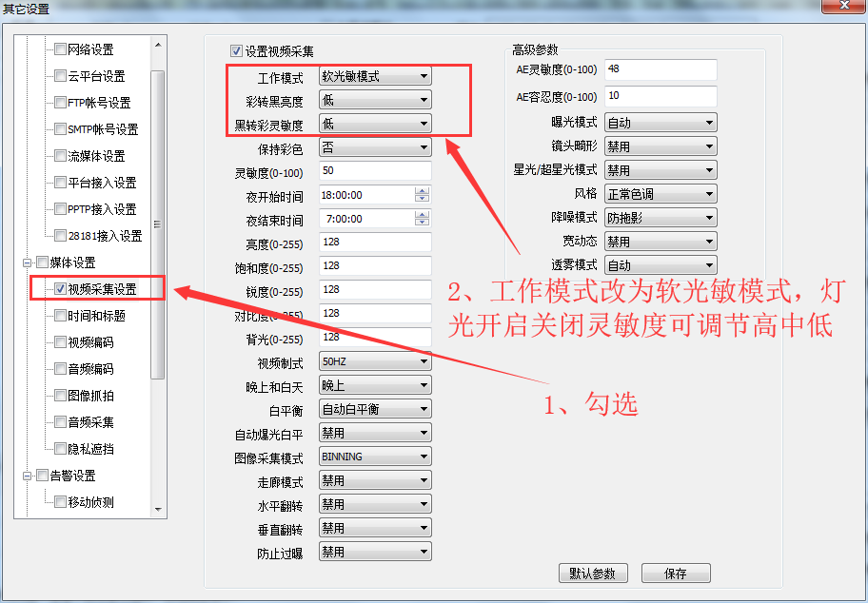Screen dimensions: 868x603
Task: Uncheck the 视频采集设置 checkbox
Action: [61, 289]
